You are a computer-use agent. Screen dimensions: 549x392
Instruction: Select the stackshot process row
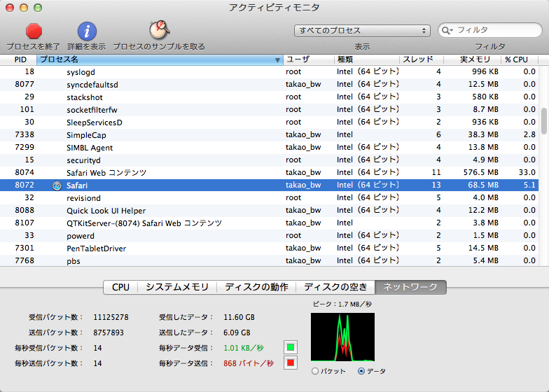click(269, 97)
